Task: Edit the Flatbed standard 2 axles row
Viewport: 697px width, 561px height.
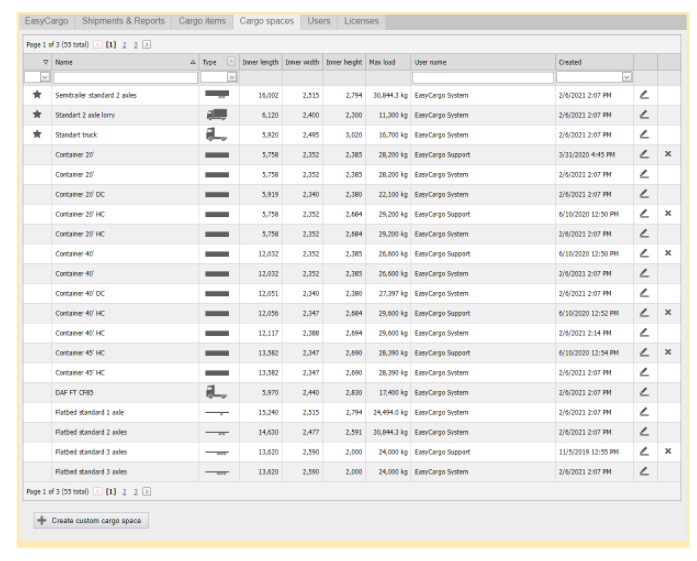Action: click(x=644, y=432)
